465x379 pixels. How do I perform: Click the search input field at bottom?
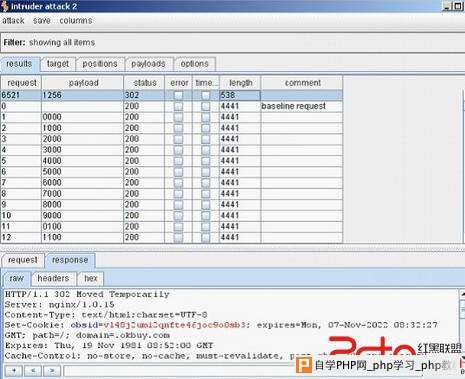point(180,371)
